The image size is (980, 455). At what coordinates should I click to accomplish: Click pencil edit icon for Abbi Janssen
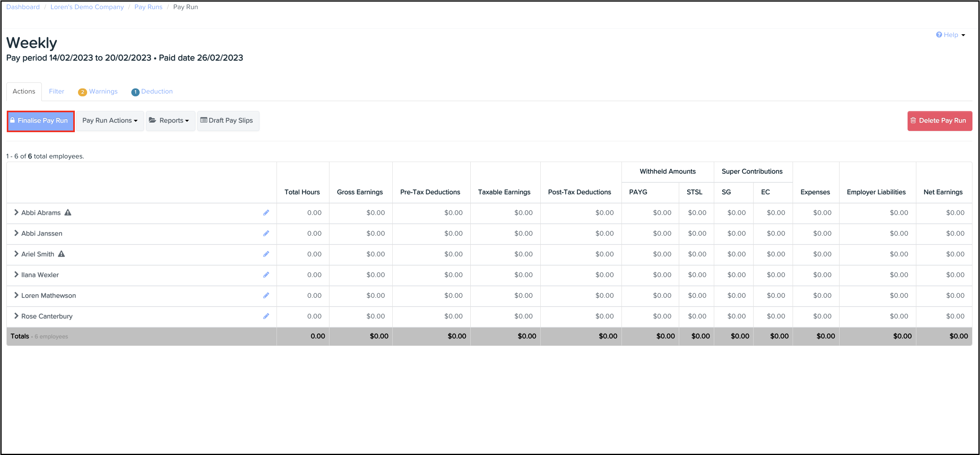pyautogui.click(x=266, y=233)
